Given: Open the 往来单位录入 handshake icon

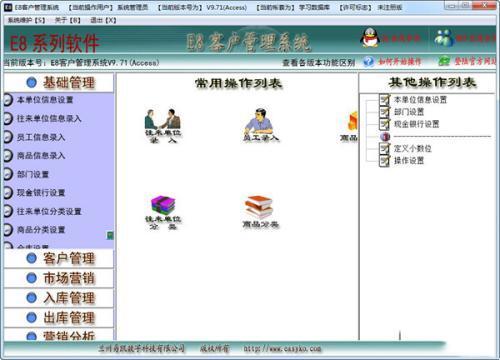Looking at the screenshot, I should [x=163, y=125].
